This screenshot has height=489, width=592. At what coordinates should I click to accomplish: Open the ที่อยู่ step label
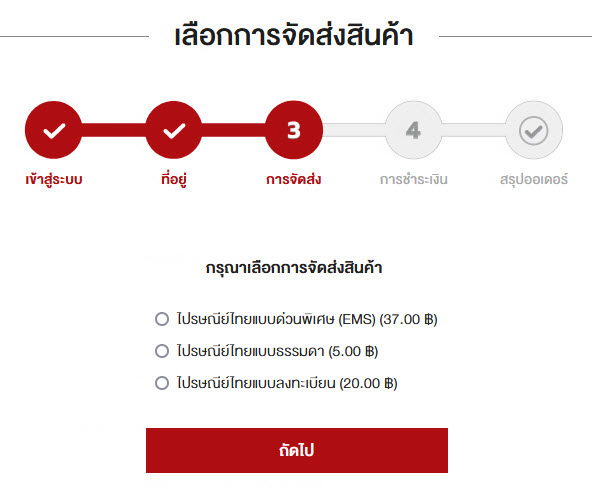tap(174, 179)
